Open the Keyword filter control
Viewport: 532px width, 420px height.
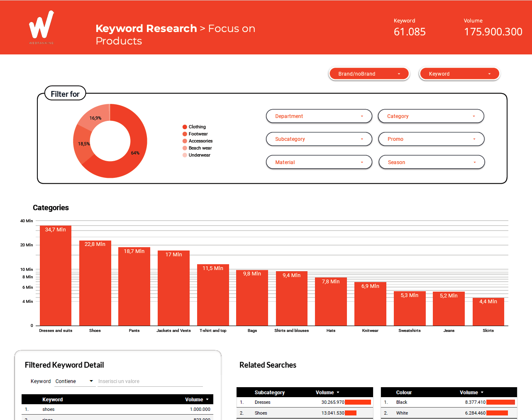[x=459, y=74]
